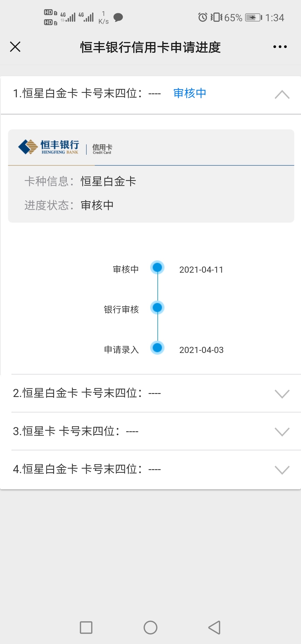Open the three-dot more options menu
Viewport: 301px width, 644px height.
[x=280, y=47]
